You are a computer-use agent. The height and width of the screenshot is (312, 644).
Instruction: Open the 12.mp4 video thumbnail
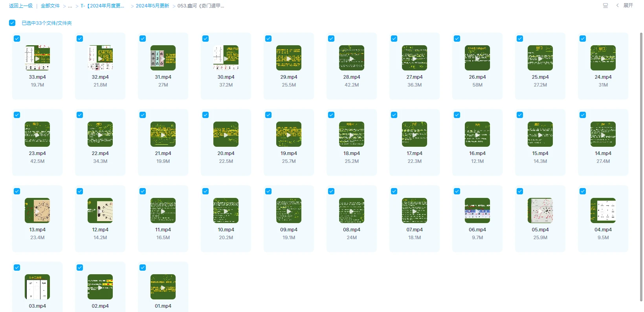[x=100, y=210]
